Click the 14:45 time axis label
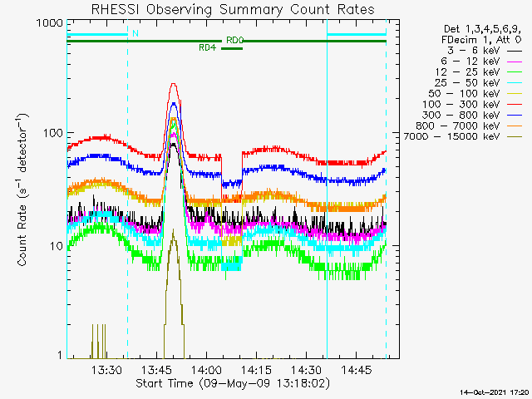Viewport: 532px width, 399px height. click(356, 370)
